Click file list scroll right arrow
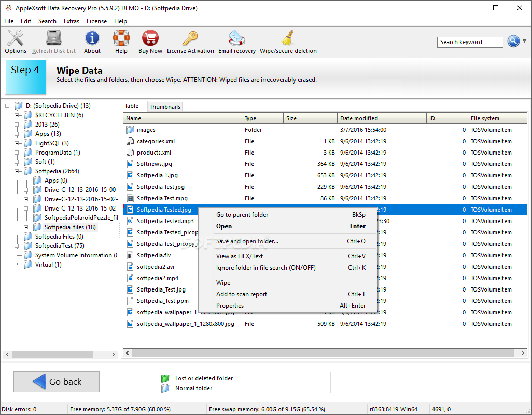 [x=523, y=353]
